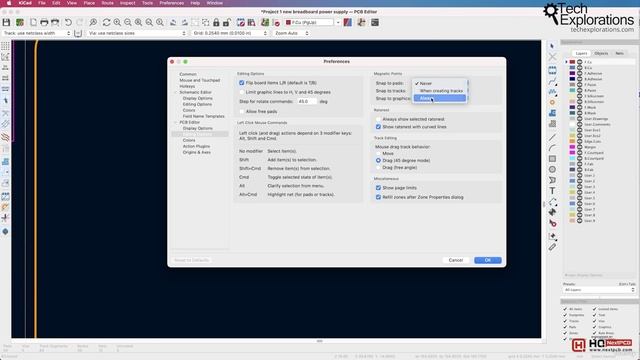
Task: Choose When creating tracks option
Action: pyautogui.click(x=440, y=91)
